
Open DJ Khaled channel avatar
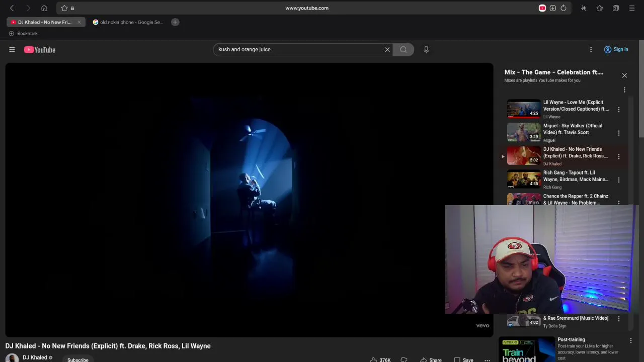point(12,358)
